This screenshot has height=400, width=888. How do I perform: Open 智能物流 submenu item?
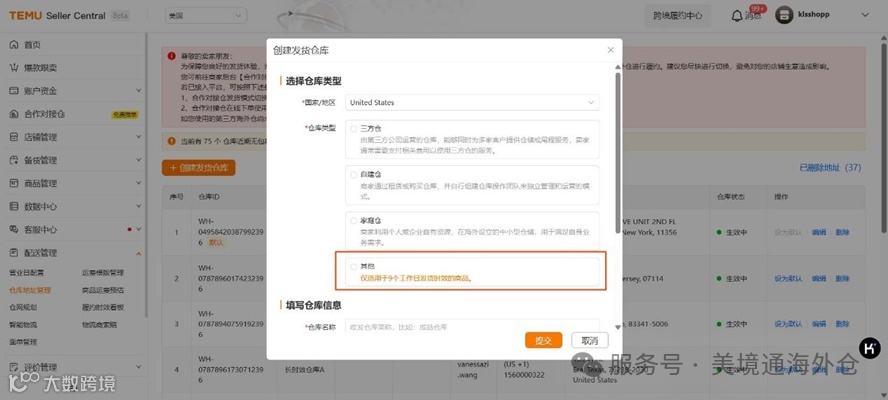coord(23,325)
